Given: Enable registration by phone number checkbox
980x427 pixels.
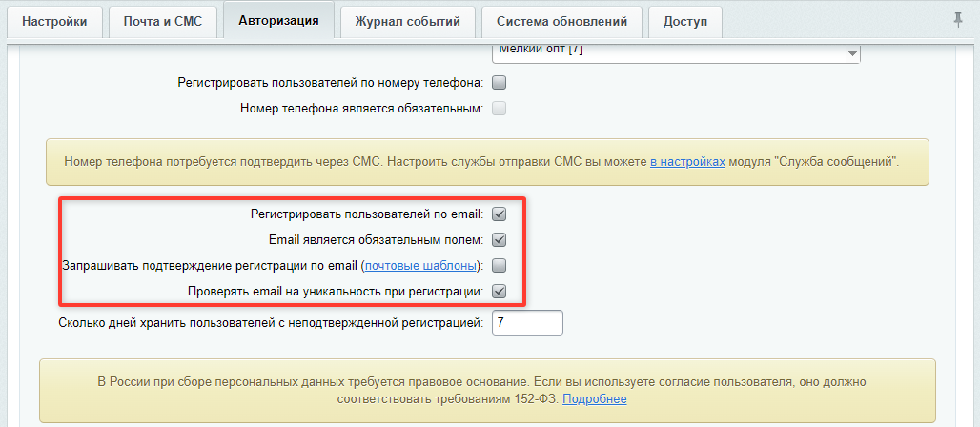Looking at the screenshot, I should click(x=499, y=82).
